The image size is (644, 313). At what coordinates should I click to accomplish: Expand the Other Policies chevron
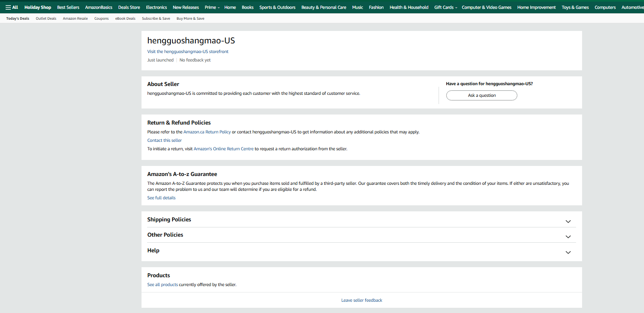click(x=568, y=237)
